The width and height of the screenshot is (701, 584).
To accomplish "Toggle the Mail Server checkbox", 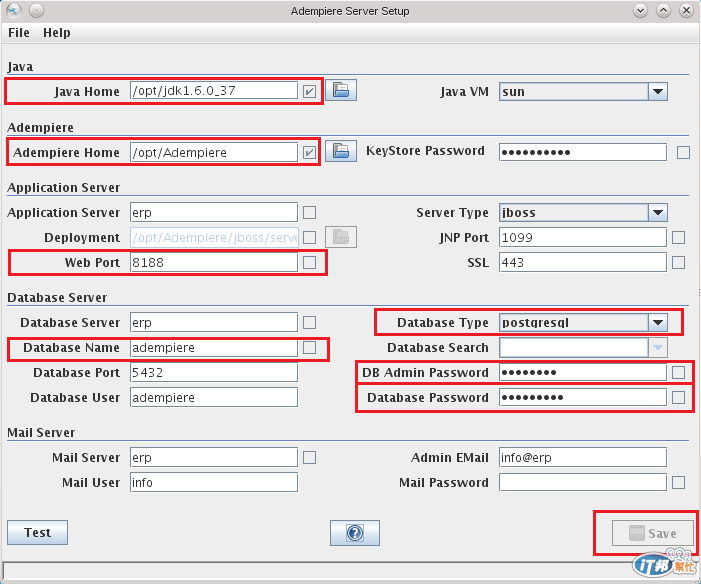I will point(309,457).
